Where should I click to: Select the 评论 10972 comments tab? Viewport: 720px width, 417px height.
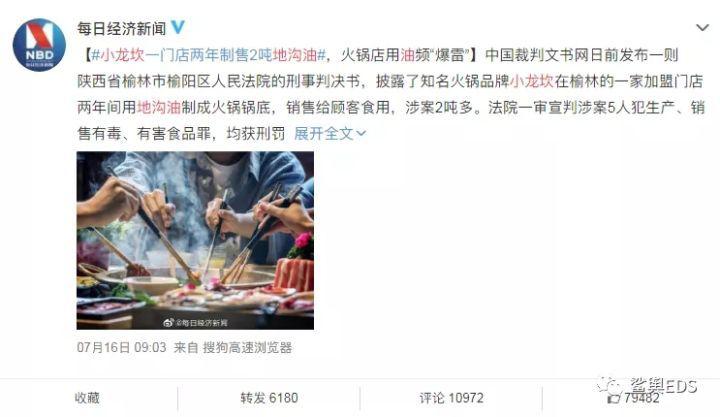(451, 398)
